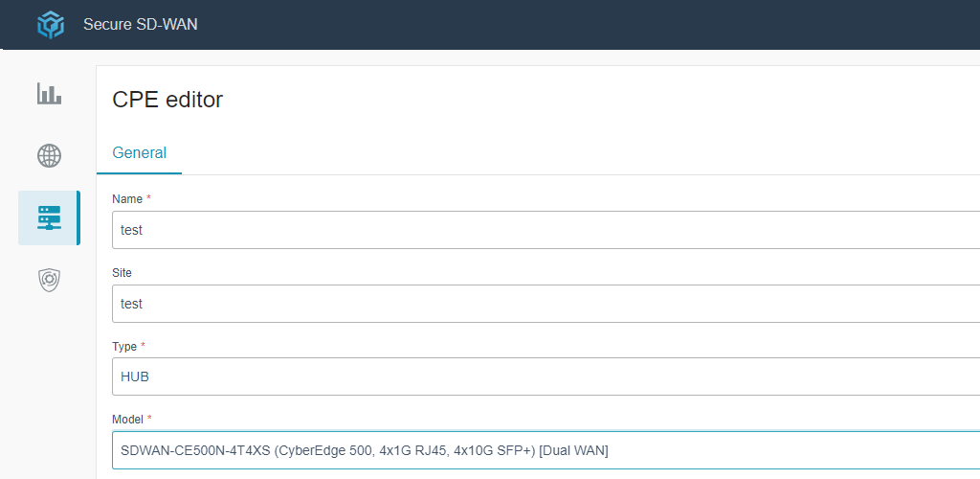Click the red asterisk beside Model
This screenshot has width=980, height=479.
[149, 420]
